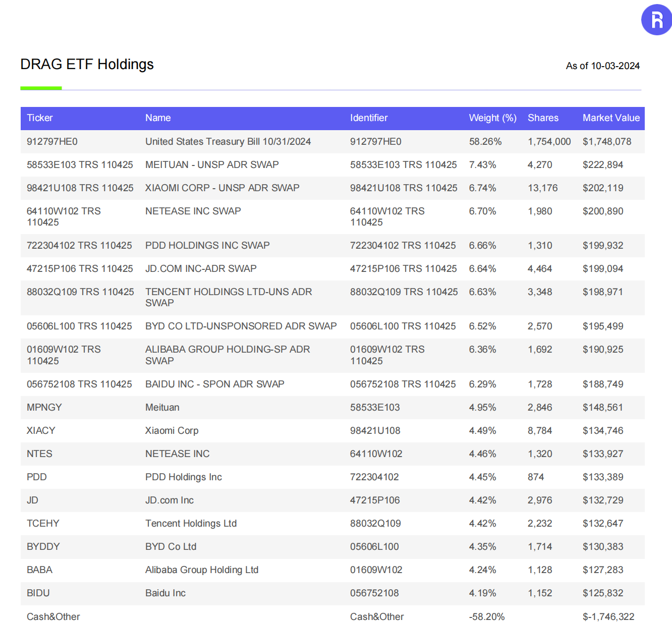The height and width of the screenshot is (622, 672).
Task: Click TENCENT HOLDINGS LTD-UNS ADR SWAP name
Action: [229, 298]
